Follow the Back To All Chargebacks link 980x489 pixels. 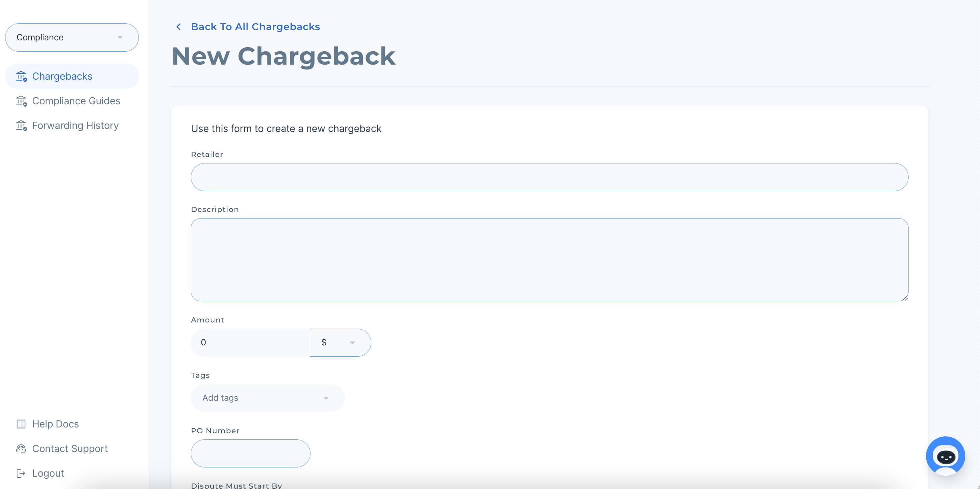[255, 27]
